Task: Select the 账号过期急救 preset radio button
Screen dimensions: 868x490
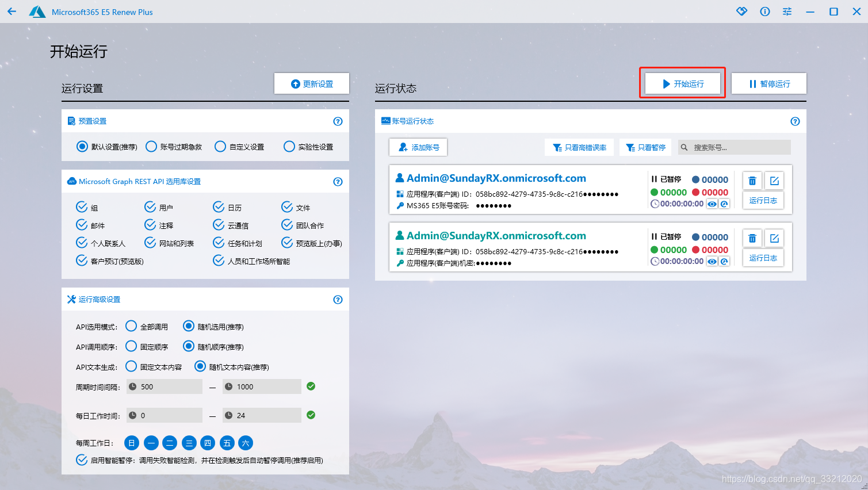Action: pyautogui.click(x=151, y=147)
